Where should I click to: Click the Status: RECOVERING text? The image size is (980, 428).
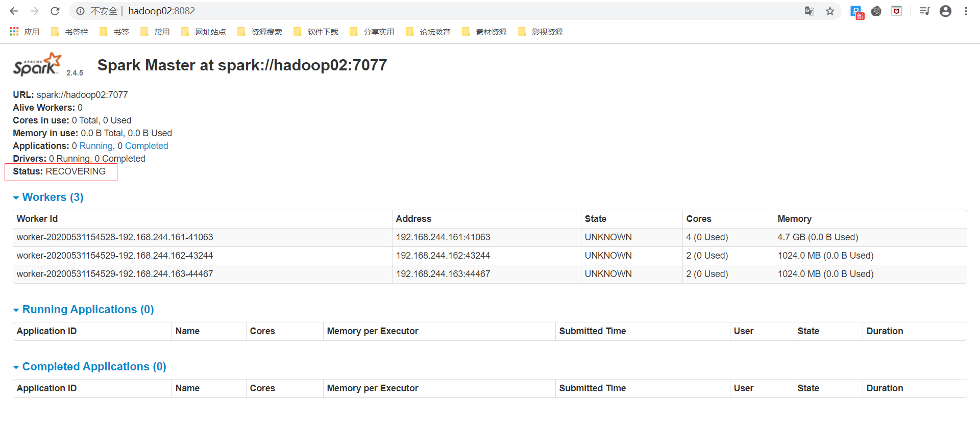pyautogui.click(x=59, y=171)
